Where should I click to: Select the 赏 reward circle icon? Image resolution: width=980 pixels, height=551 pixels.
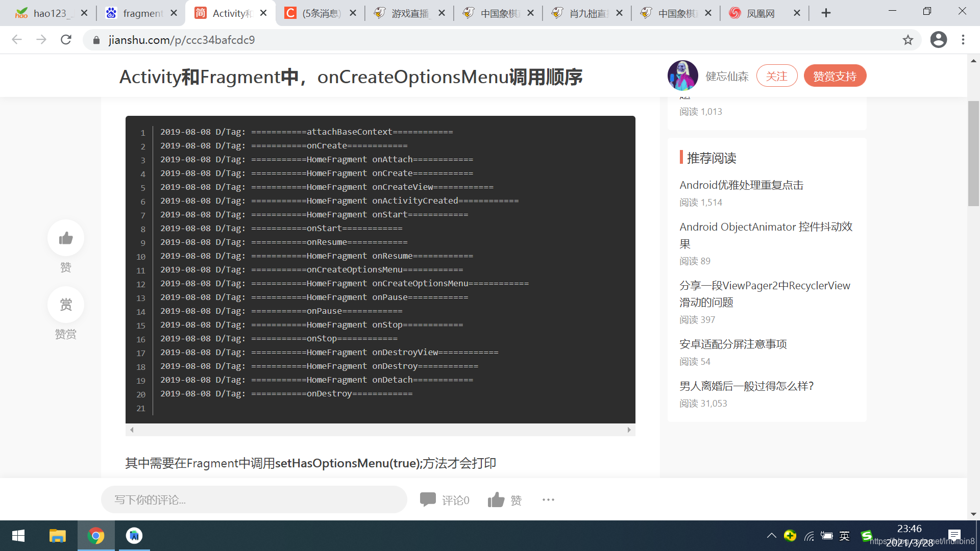pos(65,305)
